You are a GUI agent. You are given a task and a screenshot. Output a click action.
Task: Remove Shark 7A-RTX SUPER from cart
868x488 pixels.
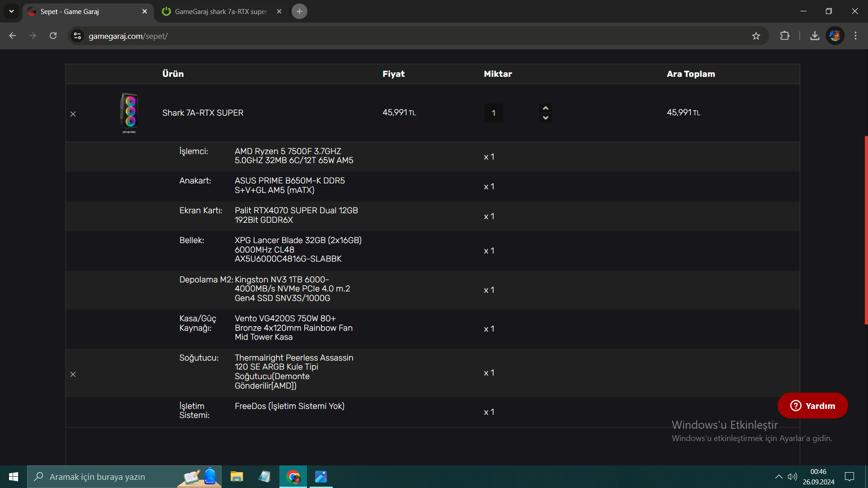[73, 114]
